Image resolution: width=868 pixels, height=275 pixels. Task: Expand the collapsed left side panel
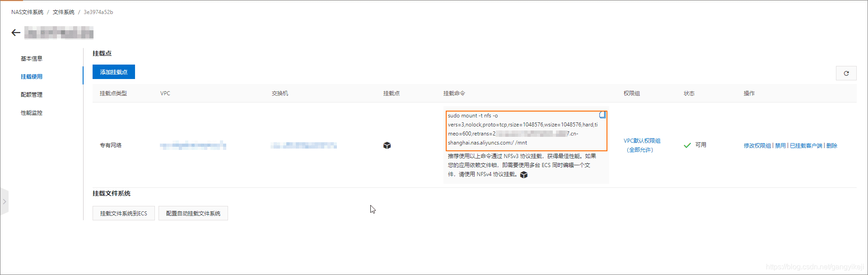[x=4, y=201]
